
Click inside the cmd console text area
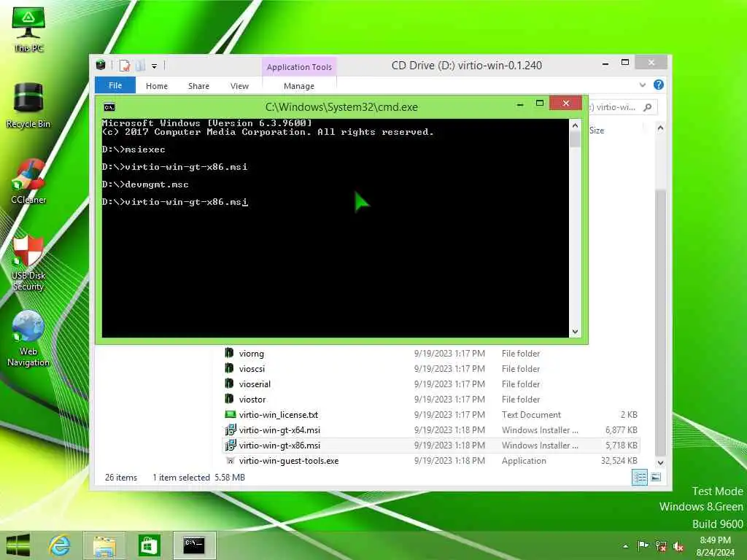click(x=335, y=227)
